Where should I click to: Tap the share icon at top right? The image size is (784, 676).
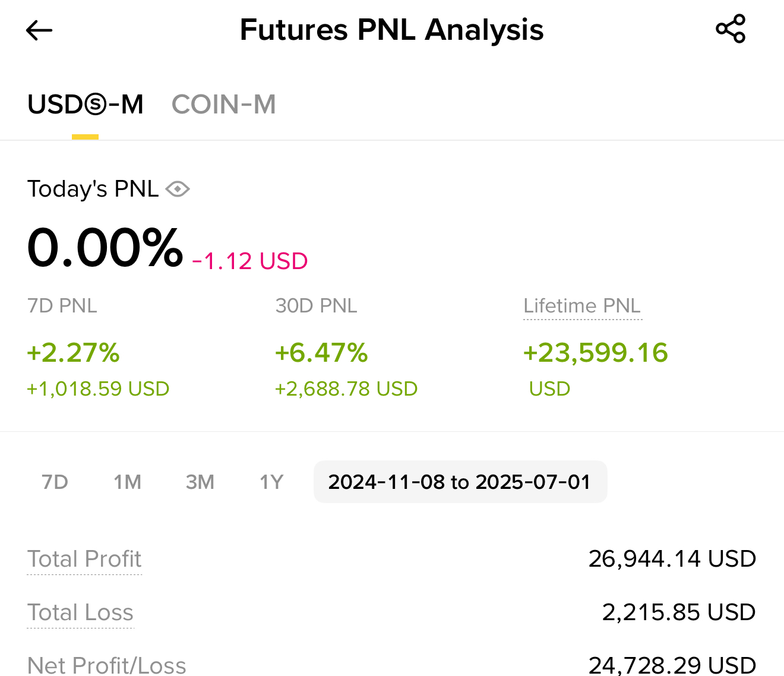tap(731, 29)
